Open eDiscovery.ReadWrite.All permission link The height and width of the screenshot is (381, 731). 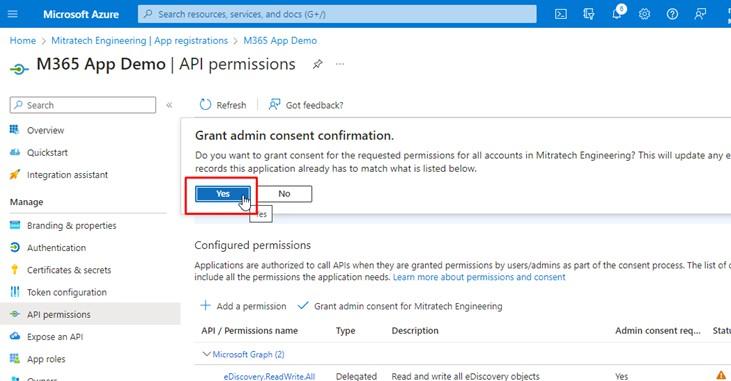[x=269, y=376]
